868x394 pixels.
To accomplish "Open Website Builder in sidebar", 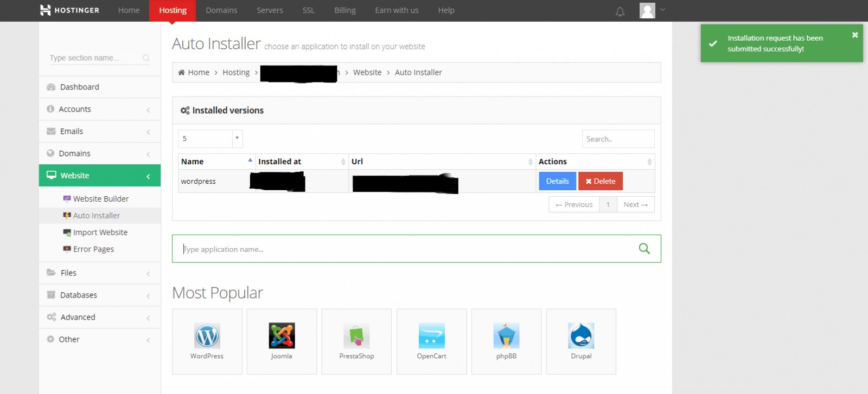I will coord(101,199).
